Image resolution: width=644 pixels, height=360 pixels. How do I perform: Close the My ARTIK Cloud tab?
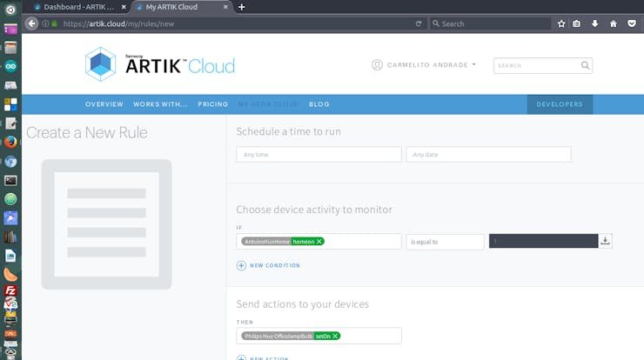point(225,7)
